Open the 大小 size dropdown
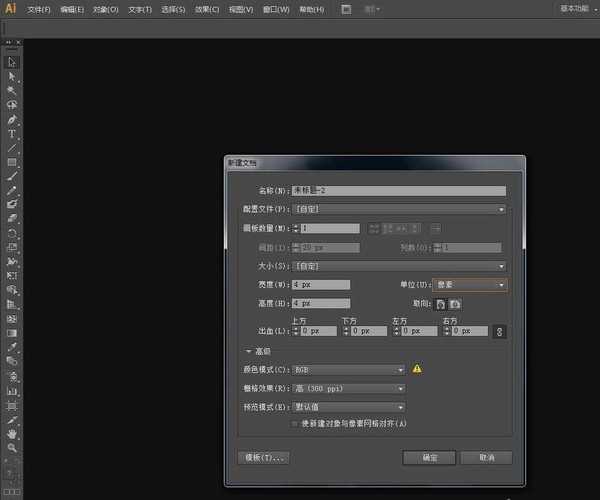600x500 pixels. (399, 266)
